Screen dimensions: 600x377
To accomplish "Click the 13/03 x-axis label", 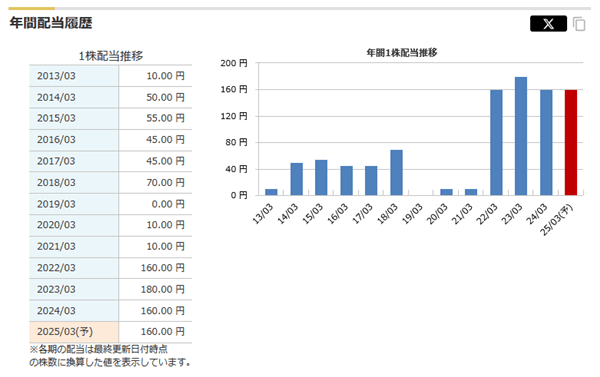I will (x=263, y=214).
